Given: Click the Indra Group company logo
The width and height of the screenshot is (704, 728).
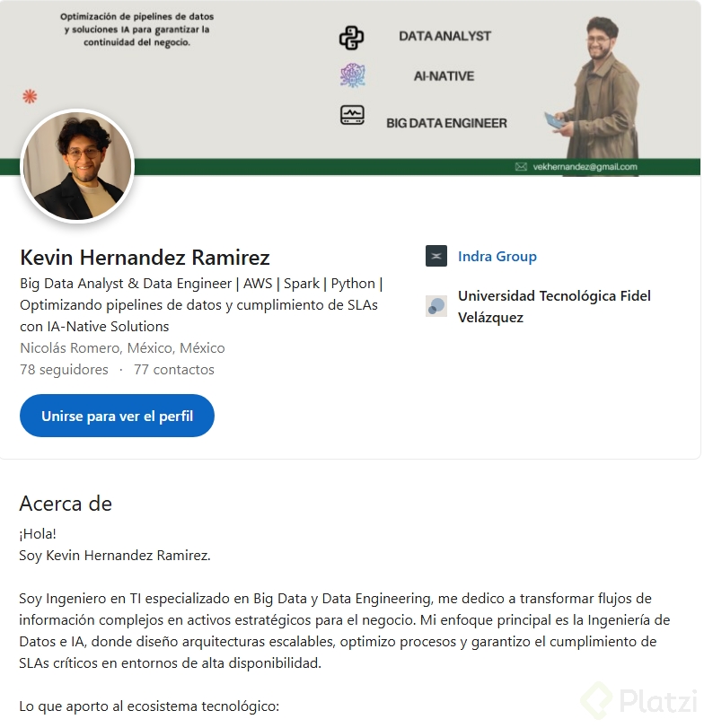Looking at the screenshot, I should click(x=436, y=257).
